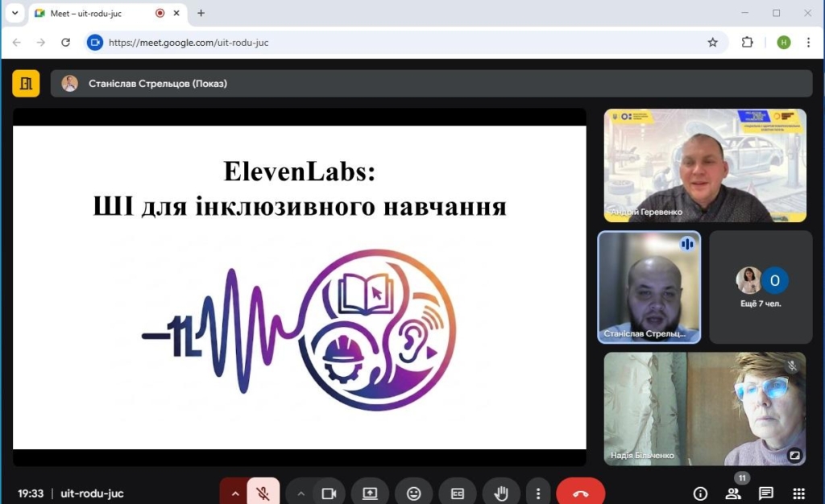Raise your hand in the meeting
The image size is (825, 504).
500,493
